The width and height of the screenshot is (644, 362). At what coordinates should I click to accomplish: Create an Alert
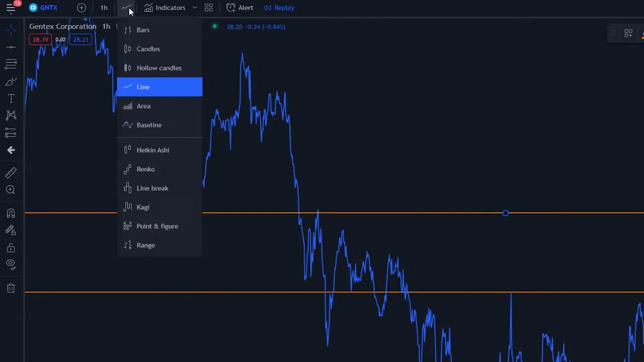click(x=240, y=8)
